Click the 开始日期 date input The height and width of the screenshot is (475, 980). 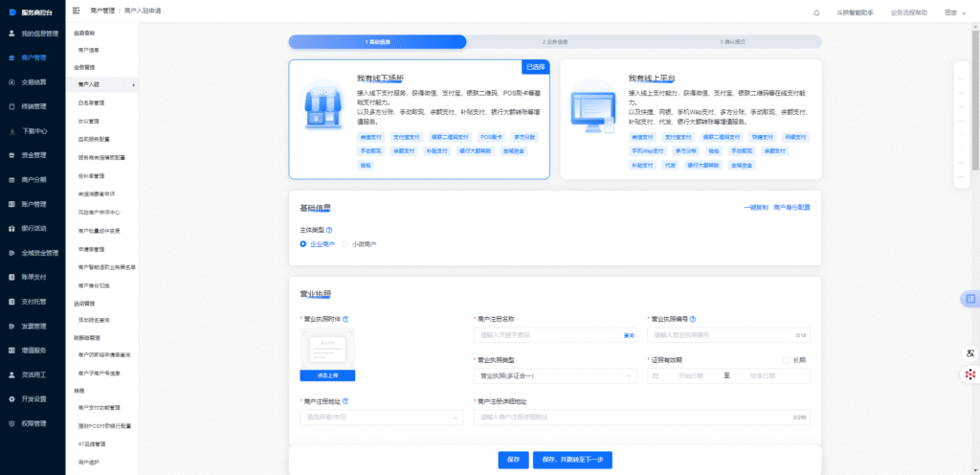pyautogui.click(x=691, y=376)
